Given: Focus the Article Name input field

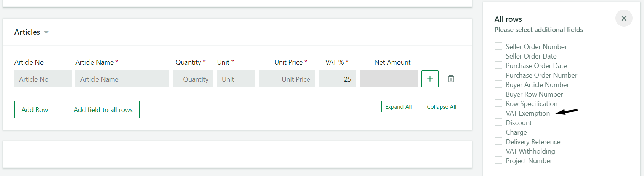Looking at the screenshot, I should tap(122, 79).
